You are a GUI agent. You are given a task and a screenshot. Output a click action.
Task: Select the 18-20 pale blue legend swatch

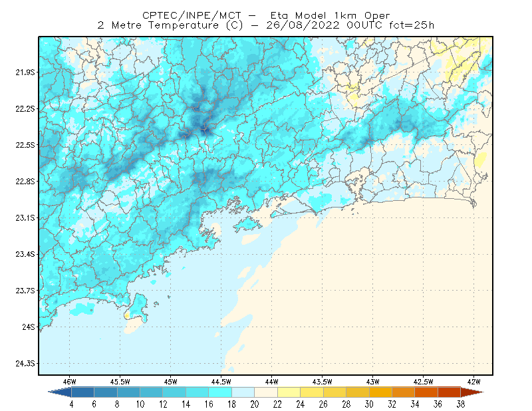pyautogui.click(x=243, y=392)
